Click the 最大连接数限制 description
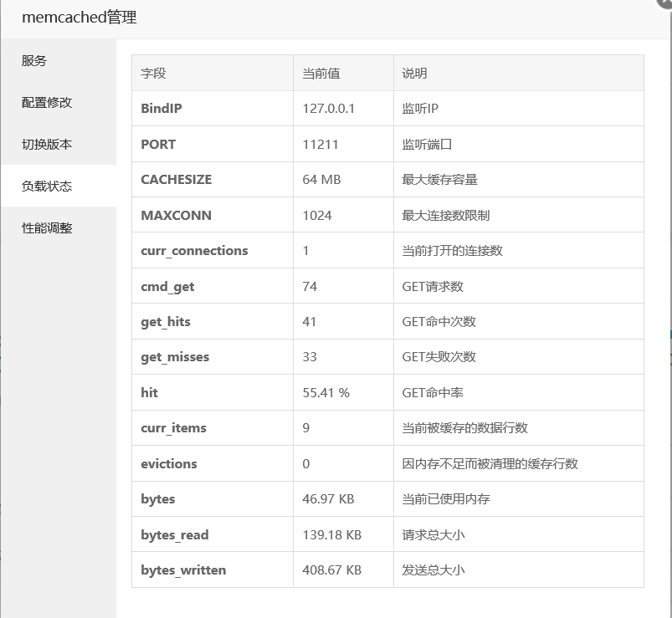The width and height of the screenshot is (672, 618). coord(446,216)
